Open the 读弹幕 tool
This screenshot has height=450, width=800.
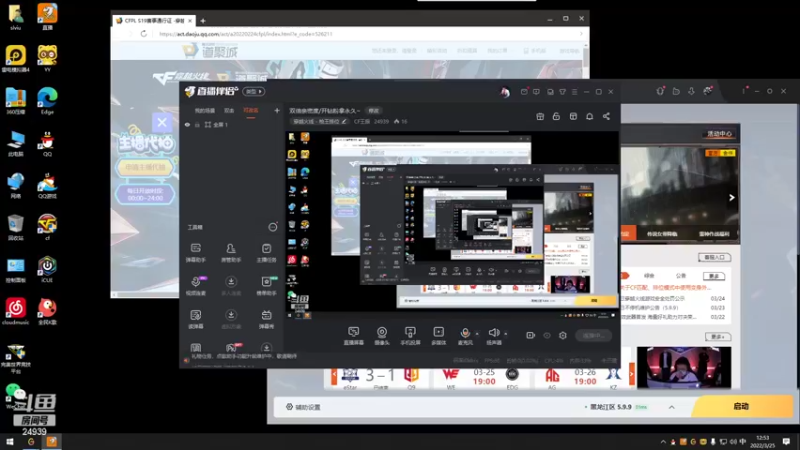point(195,319)
